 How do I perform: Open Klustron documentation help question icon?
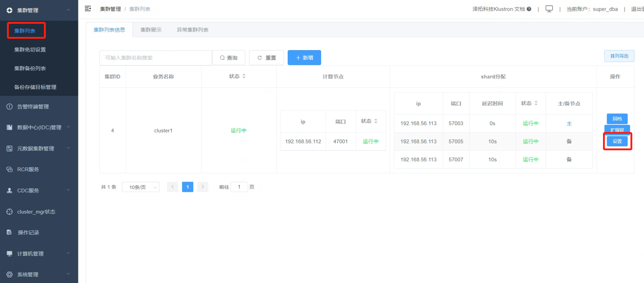click(x=529, y=9)
